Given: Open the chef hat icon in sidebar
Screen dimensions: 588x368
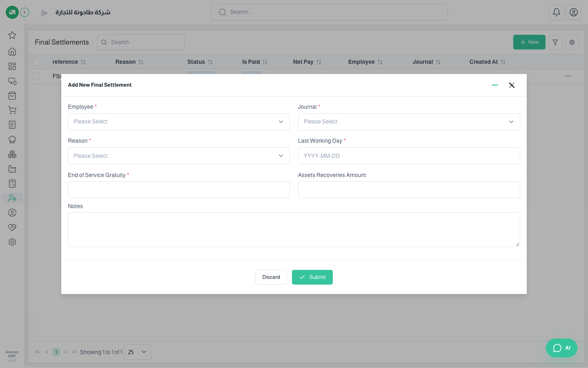Looking at the screenshot, I should pos(12,139).
